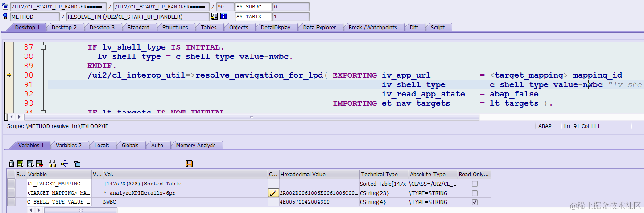644x213 pixels.
Task: Click the value "*-analyzeKPIDetails~6pr"
Action: coord(139,193)
